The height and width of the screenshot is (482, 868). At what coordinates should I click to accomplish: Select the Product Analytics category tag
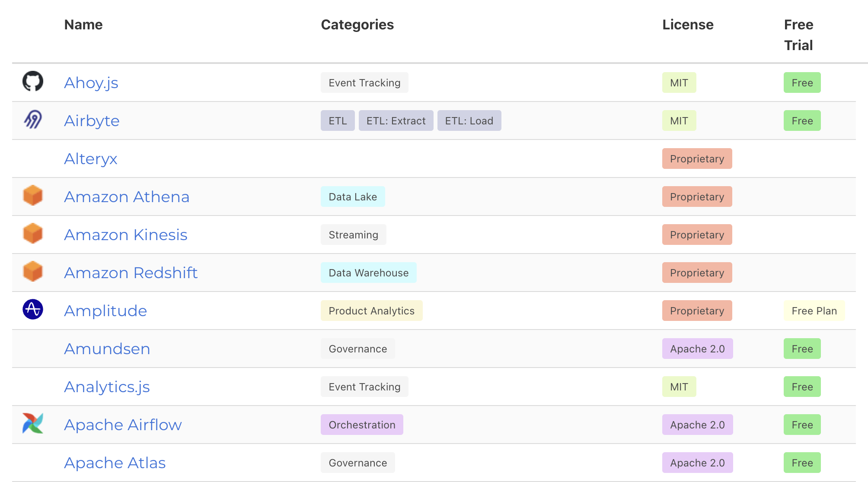[371, 311]
